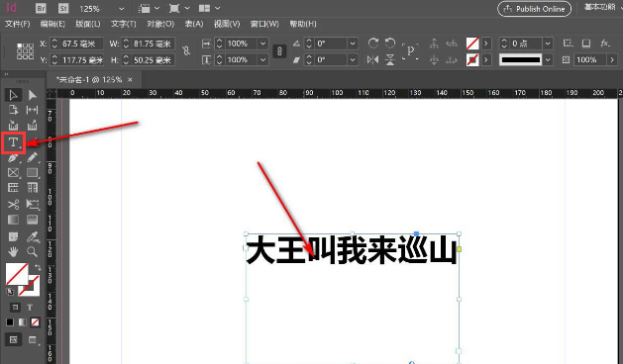Choose the Rectangle tool
Screen dimensions: 623x364
click(x=32, y=173)
